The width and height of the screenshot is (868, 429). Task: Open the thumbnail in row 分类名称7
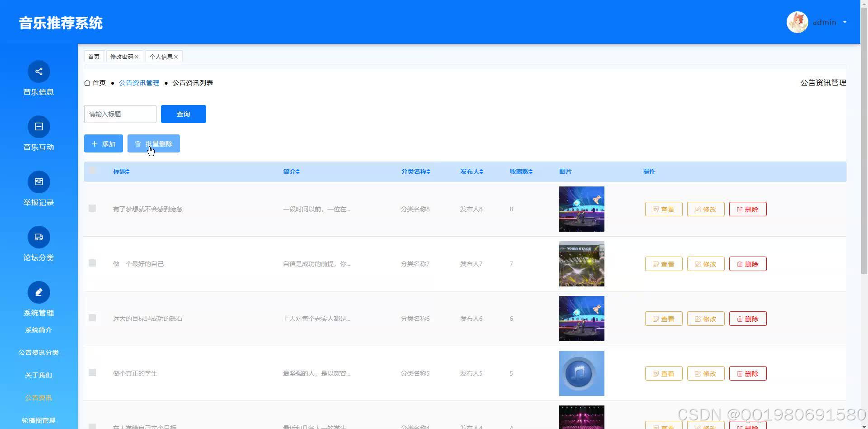point(582,264)
